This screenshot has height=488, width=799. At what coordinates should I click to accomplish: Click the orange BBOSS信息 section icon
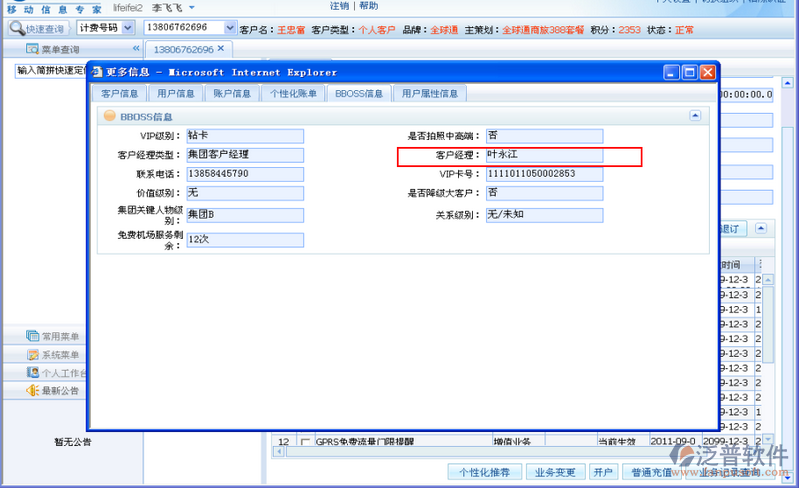coord(110,116)
